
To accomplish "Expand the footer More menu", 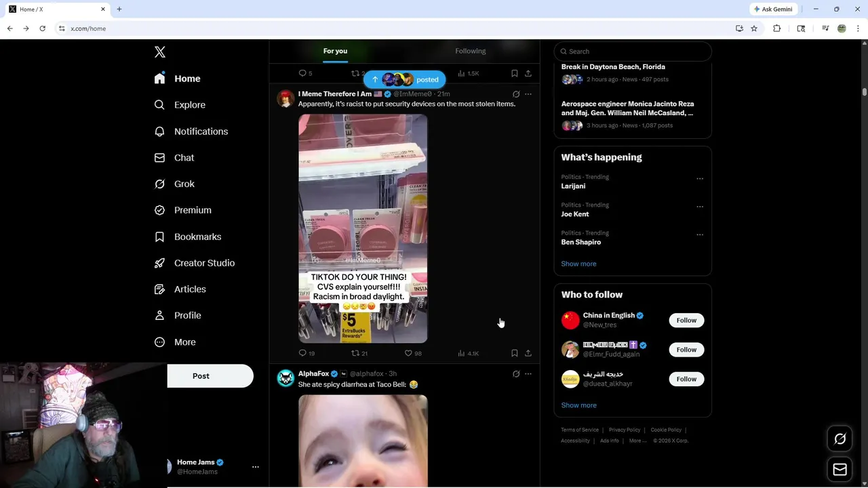I will point(637,441).
